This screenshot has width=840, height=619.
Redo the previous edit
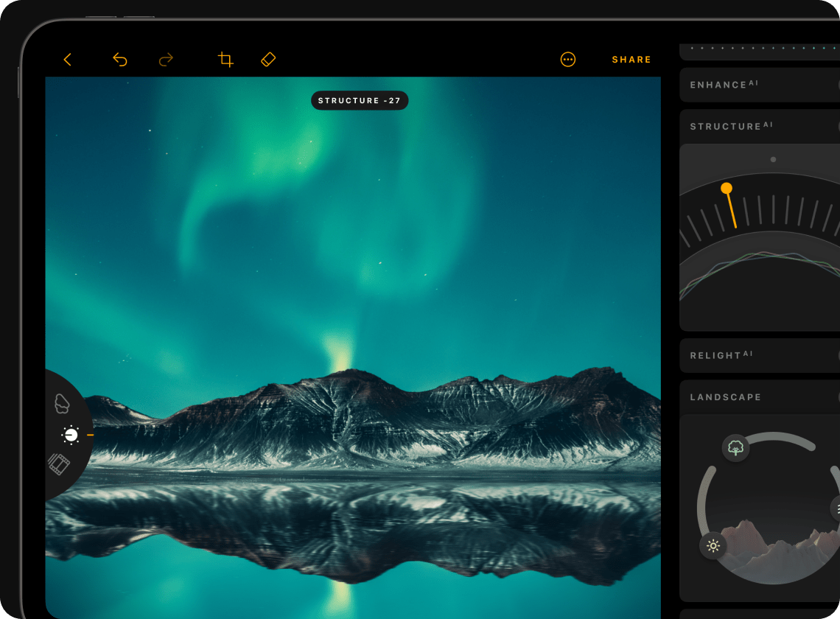coord(166,60)
